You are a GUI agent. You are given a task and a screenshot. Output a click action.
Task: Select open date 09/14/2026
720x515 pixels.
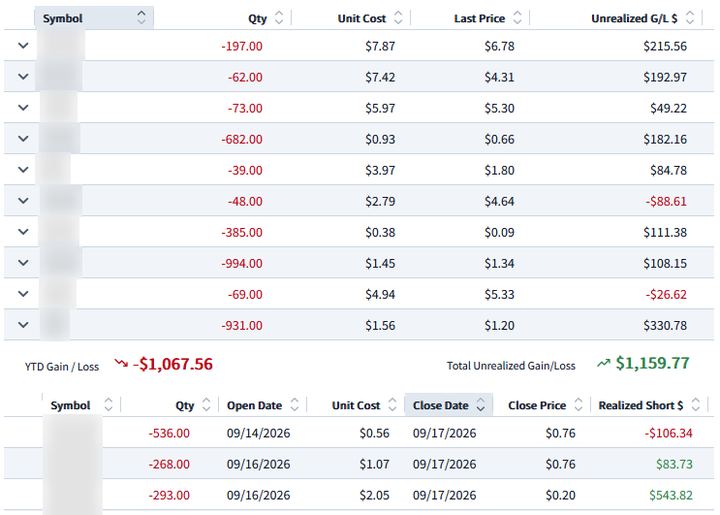[259, 433]
